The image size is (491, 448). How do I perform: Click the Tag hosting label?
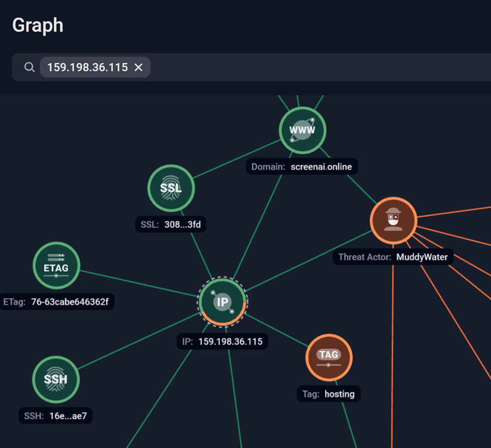(x=329, y=394)
